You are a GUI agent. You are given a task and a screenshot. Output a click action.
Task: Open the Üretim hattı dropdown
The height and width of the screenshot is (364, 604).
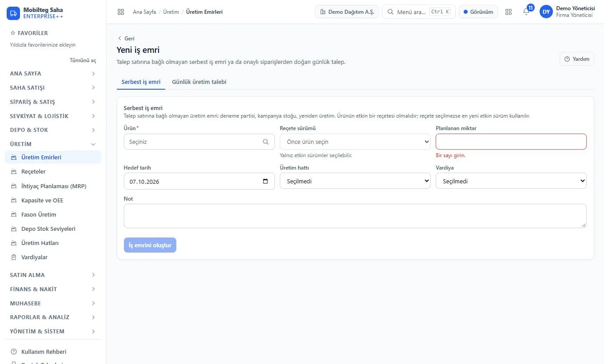pyautogui.click(x=355, y=181)
